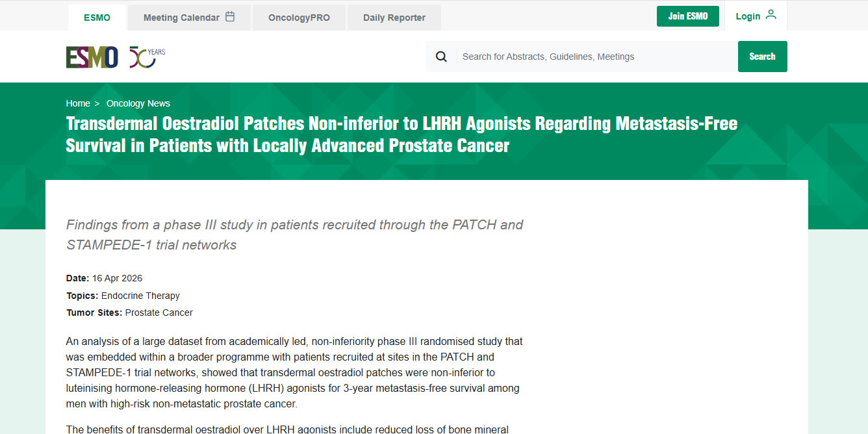Click the user profile icon near Login
This screenshot has height=434, width=868.
pos(771,15)
